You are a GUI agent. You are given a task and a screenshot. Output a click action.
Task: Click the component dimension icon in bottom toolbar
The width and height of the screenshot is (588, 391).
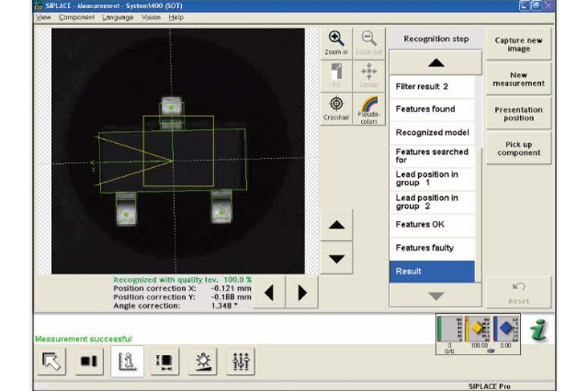pyautogui.click(x=164, y=362)
